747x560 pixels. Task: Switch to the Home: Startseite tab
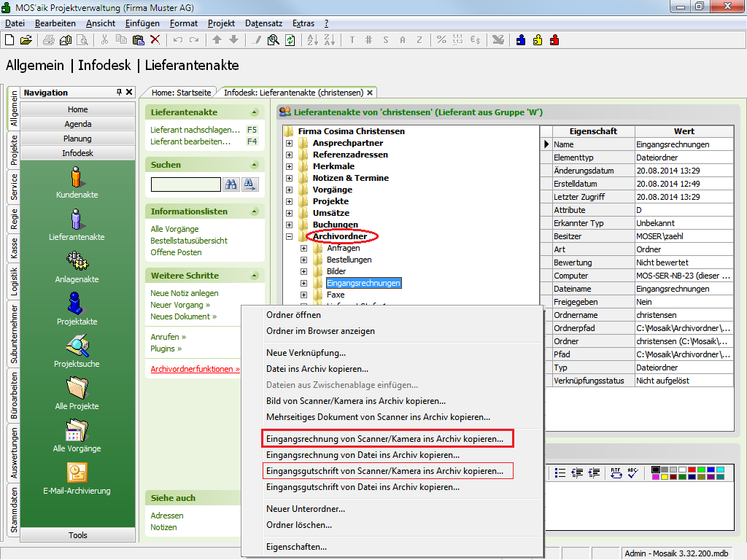[181, 93]
